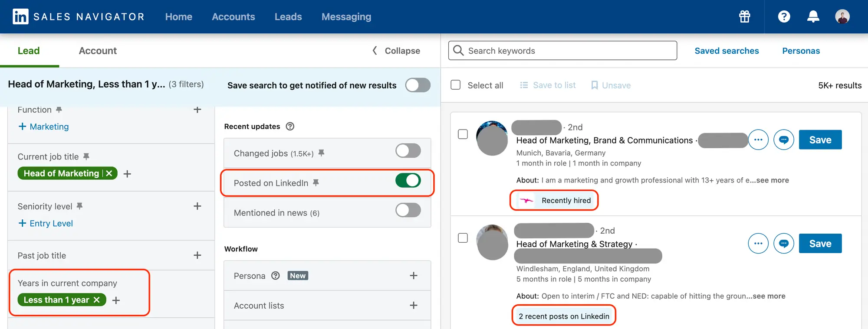Image resolution: width=868 pixels, height=329 pixels.
Task: Open the help question mark icon
Action: [784, 16]
